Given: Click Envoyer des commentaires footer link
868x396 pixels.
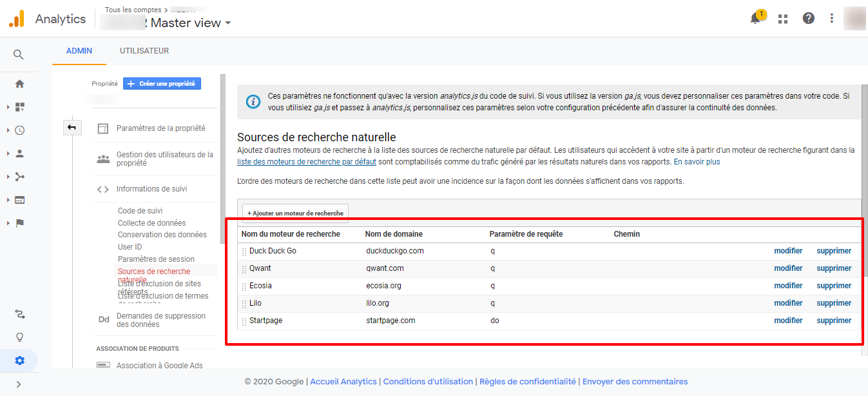Looking at the screenshot, I should pyautogui.click(x=635, y=382).
